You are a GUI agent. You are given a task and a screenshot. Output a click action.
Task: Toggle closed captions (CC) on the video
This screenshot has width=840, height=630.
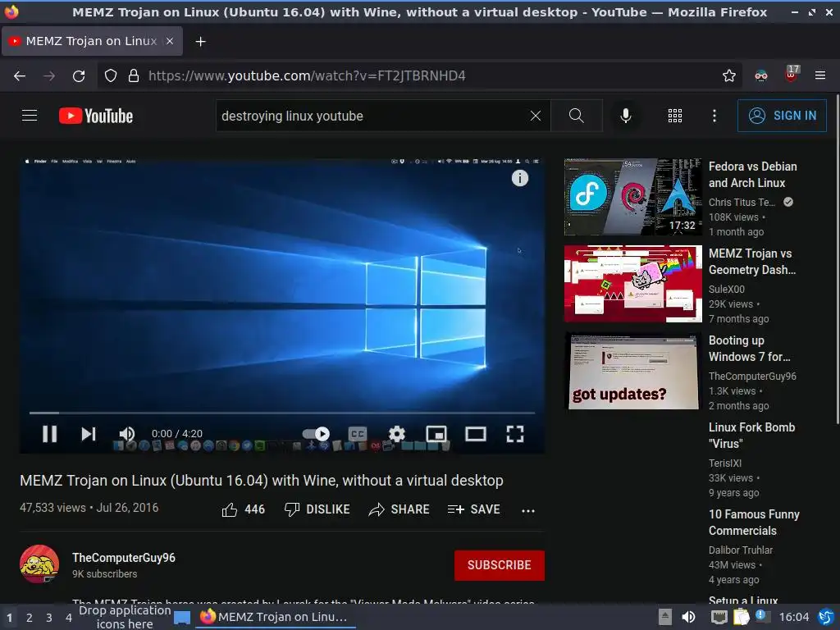pos(358,434)
